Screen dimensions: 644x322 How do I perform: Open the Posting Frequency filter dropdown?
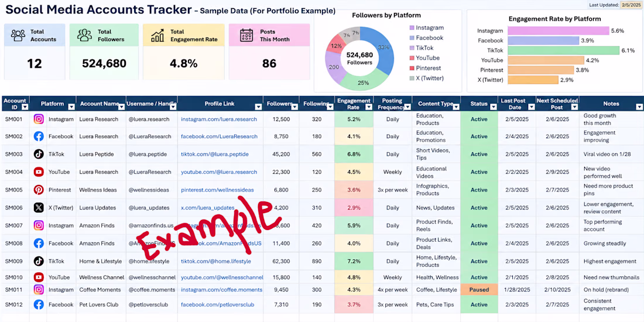(407, 107)
